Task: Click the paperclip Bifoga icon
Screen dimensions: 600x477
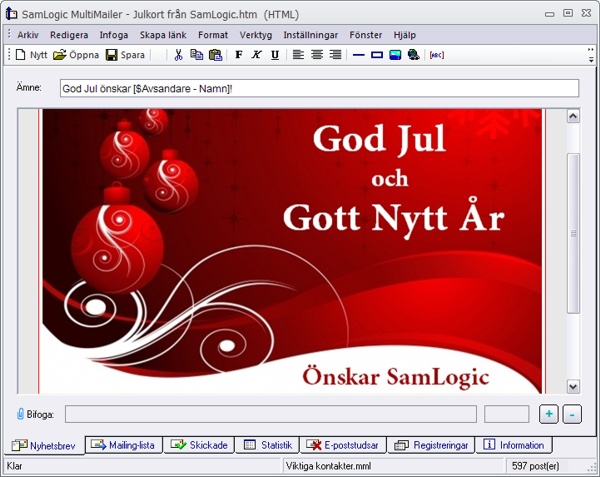Action: coord(20,414)
